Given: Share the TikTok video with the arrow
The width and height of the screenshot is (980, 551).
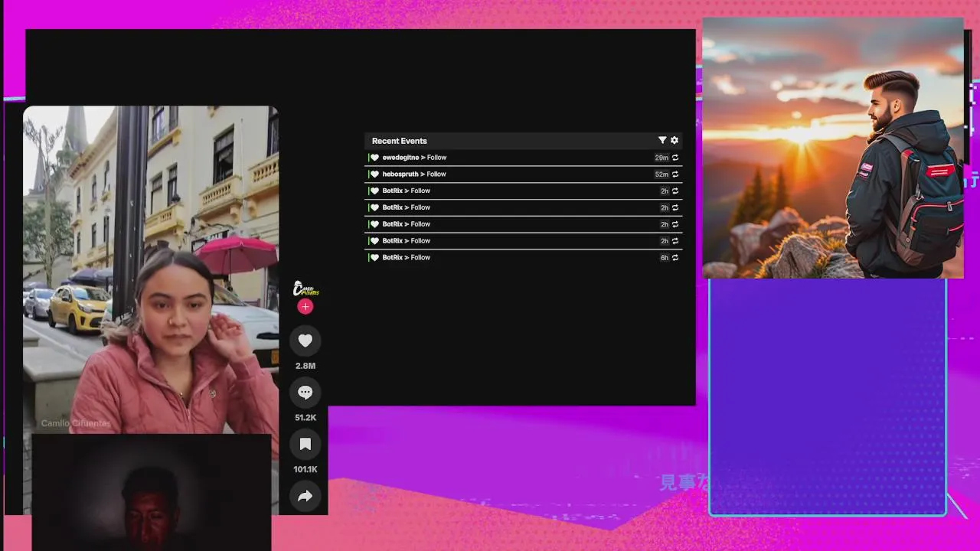Looking at the screenshot, I should 305,496.
